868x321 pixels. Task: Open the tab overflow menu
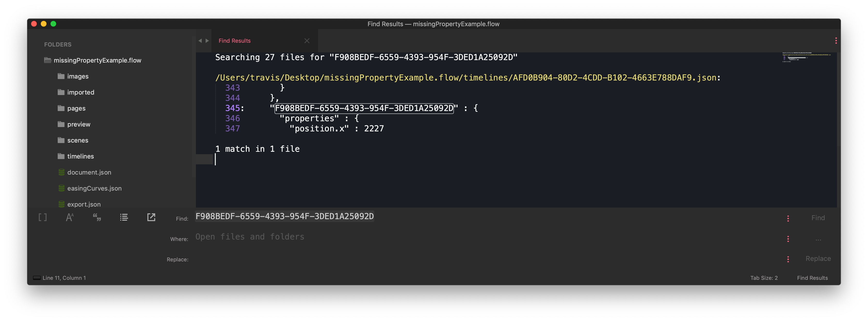point(836,41)
